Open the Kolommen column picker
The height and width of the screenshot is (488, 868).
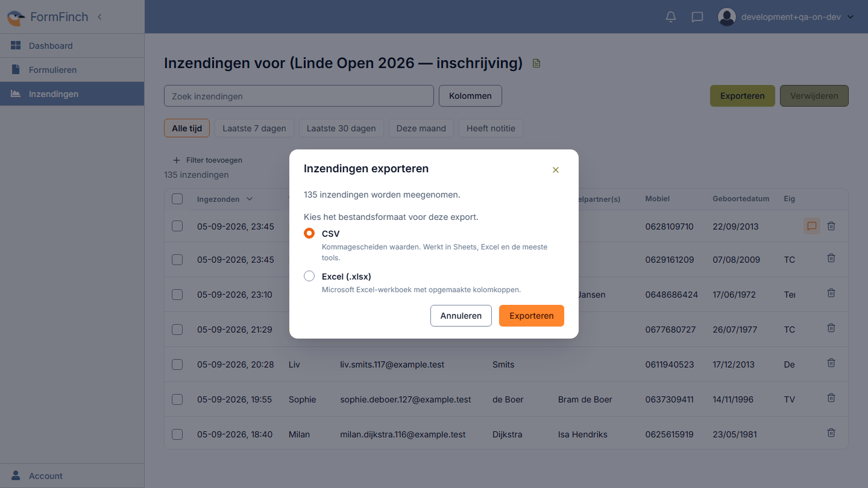470,96
